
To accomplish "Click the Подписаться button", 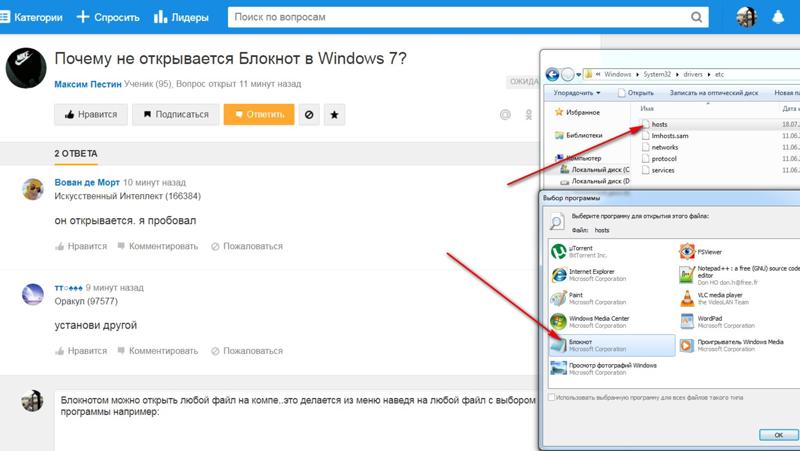I will click(x=176, y=115).
